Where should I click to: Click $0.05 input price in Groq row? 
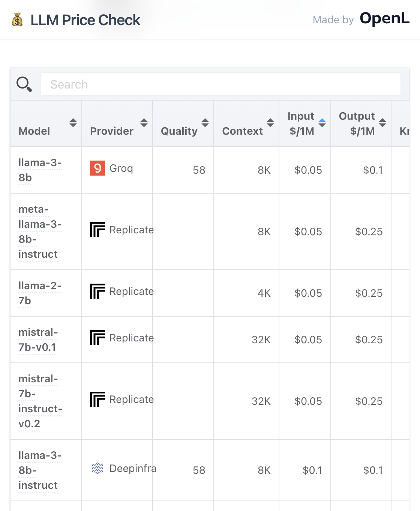point(308,170)
